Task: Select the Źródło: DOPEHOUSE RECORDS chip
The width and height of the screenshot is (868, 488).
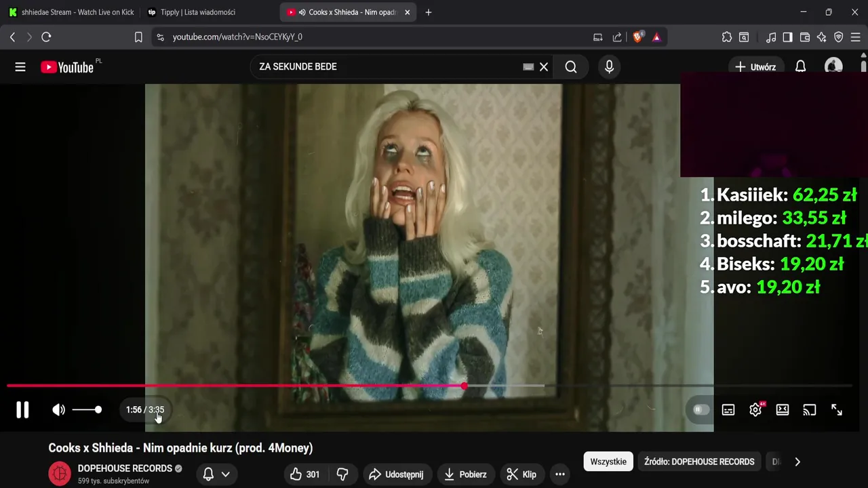Action: (x=699, y=462)
